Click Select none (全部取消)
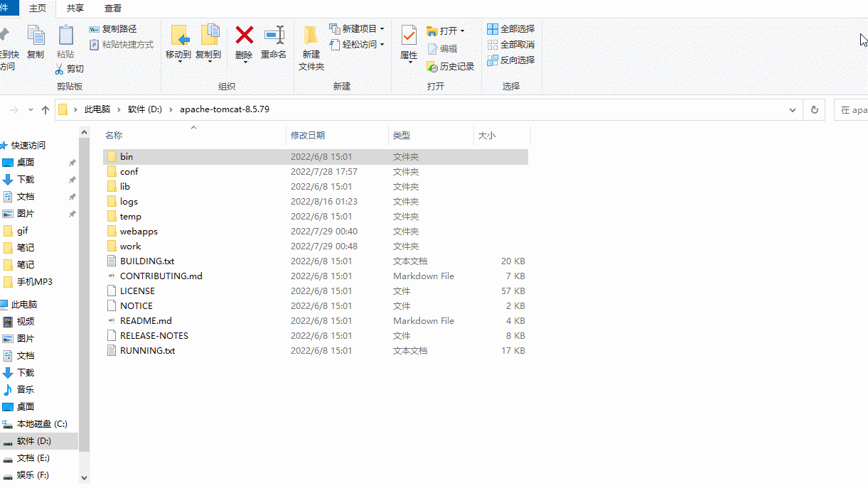The height and width of the screenshot is (488, 868). tap(511, 45)
